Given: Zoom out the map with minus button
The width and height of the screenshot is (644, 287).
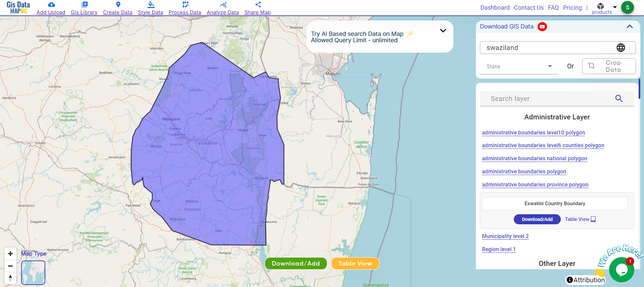Looking at the screenshot, I should [x=10, y=266].
